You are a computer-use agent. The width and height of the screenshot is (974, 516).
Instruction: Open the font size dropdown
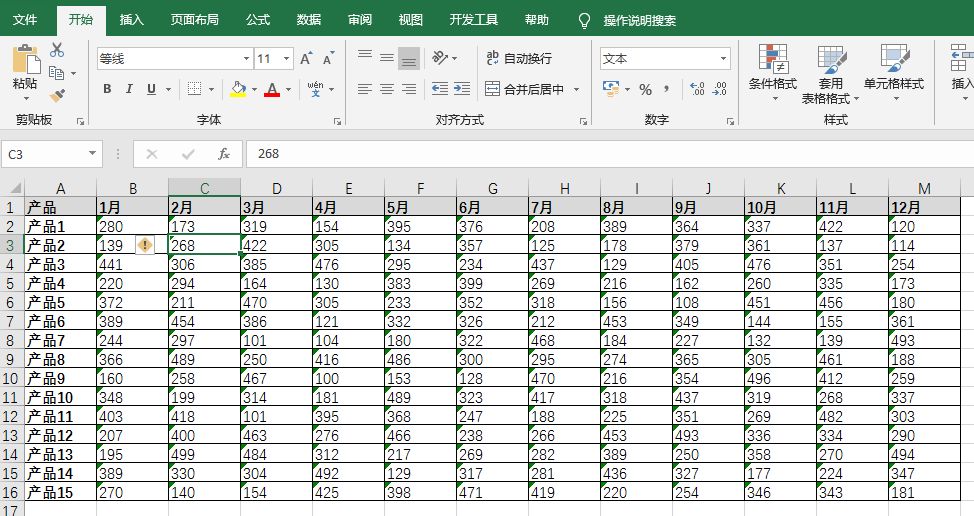[x=286, y=59]
